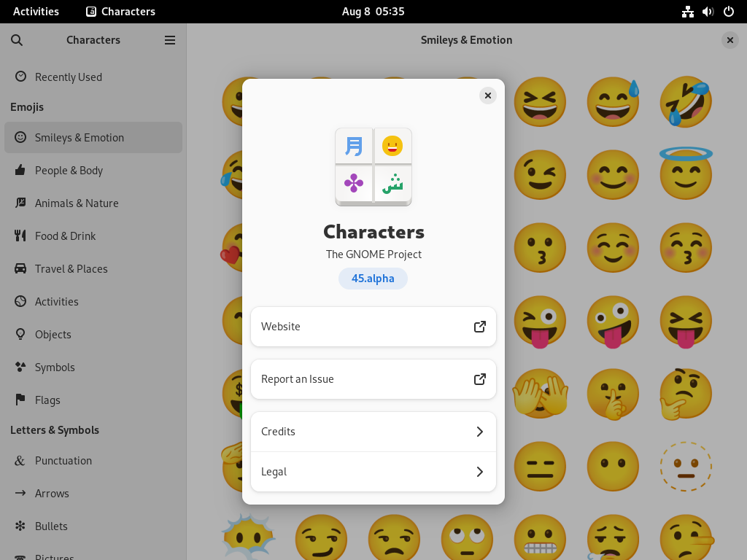This screenshot has height=560, width=747.
Task: Click the Symbols shapes icon
Action: click(x=20, y=367)
